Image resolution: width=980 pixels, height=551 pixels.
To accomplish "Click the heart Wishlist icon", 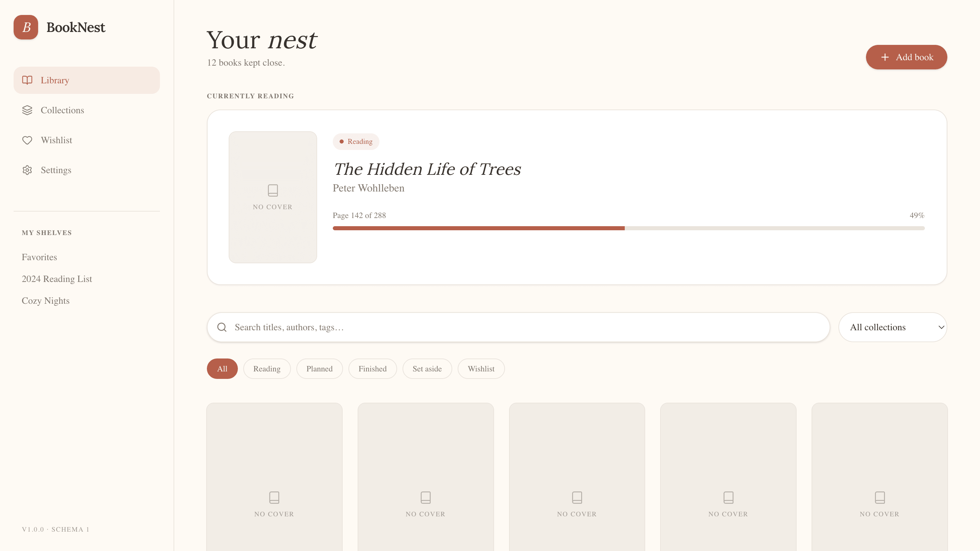I will click(x=27, y=140).
